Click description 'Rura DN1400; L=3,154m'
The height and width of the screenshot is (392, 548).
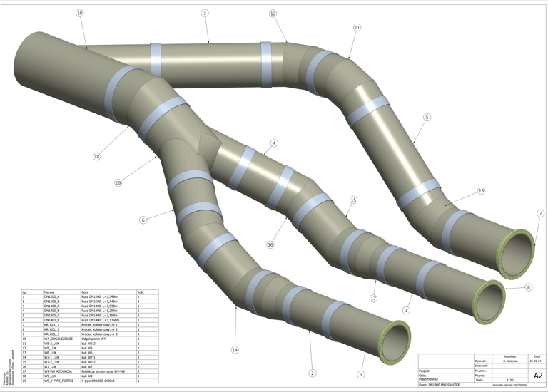[x=100, y=316]
